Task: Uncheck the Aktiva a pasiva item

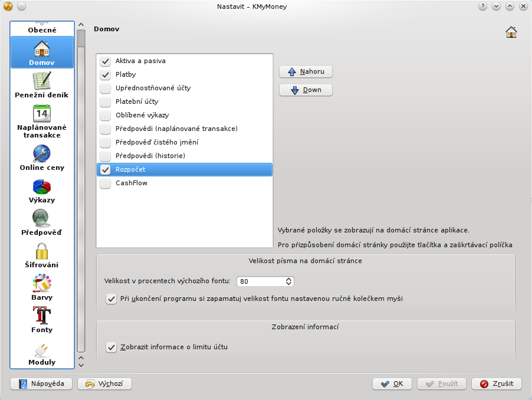Action: coord(106,61)
